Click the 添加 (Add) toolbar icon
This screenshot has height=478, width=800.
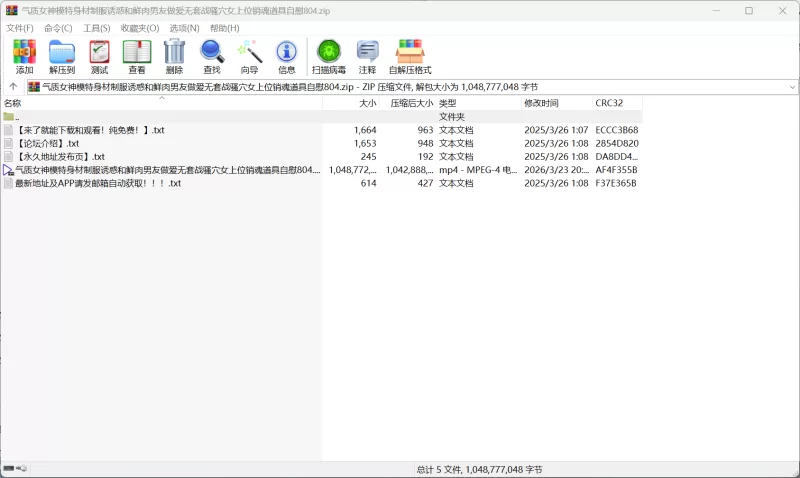[x=24, y=57]
